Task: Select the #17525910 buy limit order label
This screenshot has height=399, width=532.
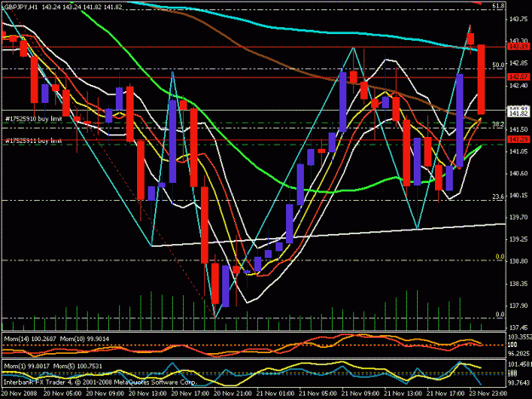Action: pyautogui.click(x=33, y=119)
